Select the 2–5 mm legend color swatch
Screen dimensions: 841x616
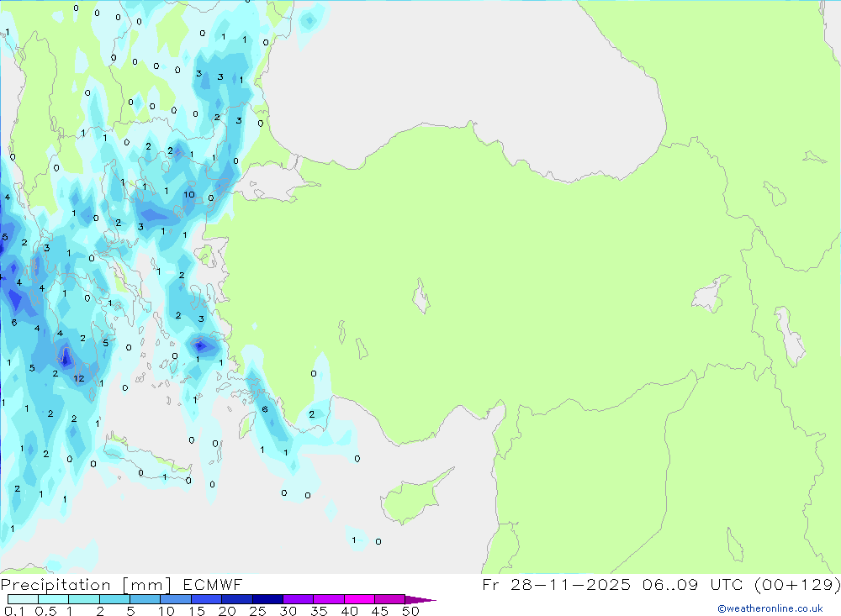114,599
